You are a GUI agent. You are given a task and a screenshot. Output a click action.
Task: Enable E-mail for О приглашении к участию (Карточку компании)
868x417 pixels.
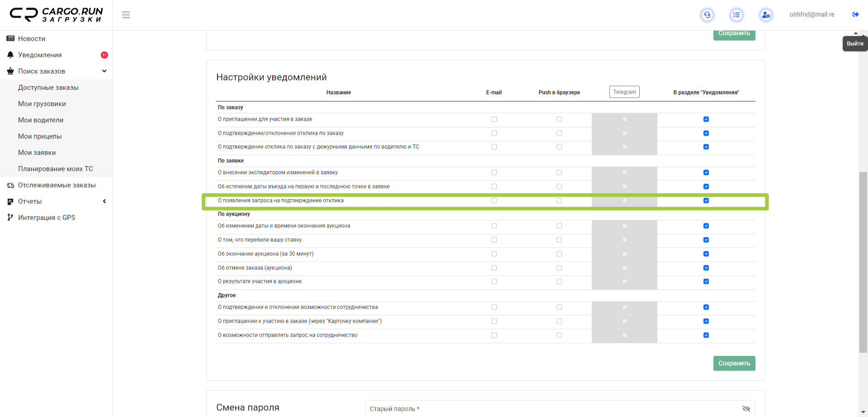pos(494,321)
